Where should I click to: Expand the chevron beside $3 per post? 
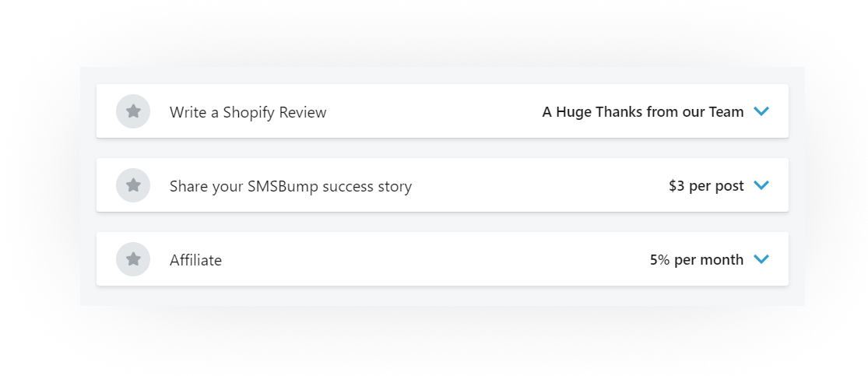pyautogui.click(x=761, y=185)
